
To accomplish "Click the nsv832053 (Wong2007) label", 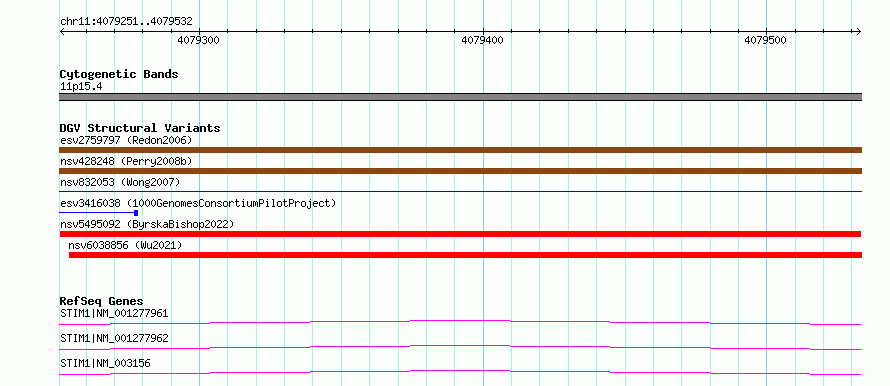I will pyautogui.click(x=120, y=182).
